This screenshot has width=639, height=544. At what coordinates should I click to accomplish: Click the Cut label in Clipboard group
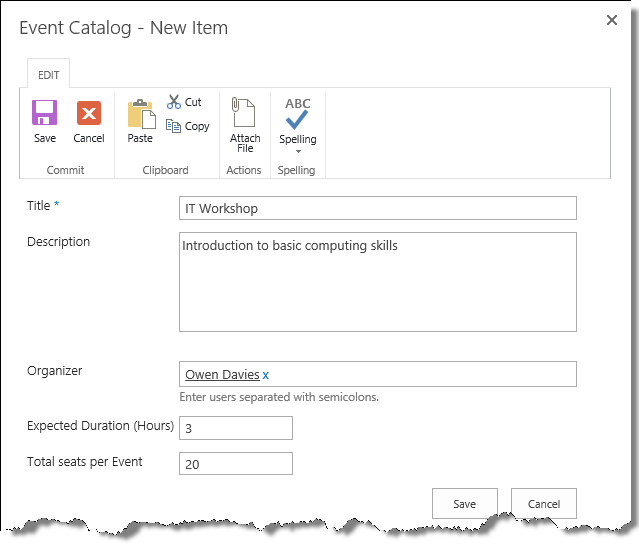[193, 102]
